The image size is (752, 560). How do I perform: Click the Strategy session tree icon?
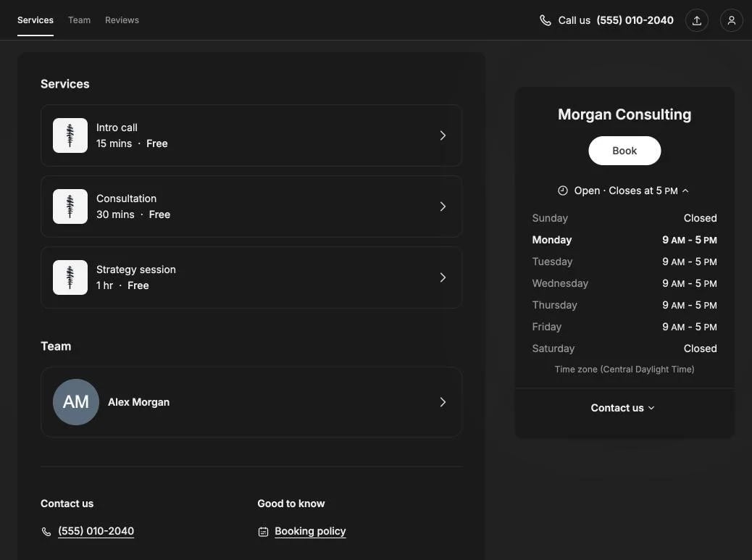pyautogui.click(x=70, y=277)
